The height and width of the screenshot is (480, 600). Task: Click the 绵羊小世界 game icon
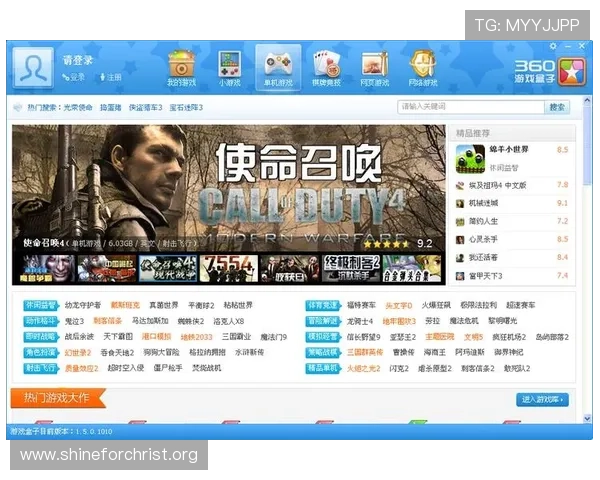coord(470,159)
